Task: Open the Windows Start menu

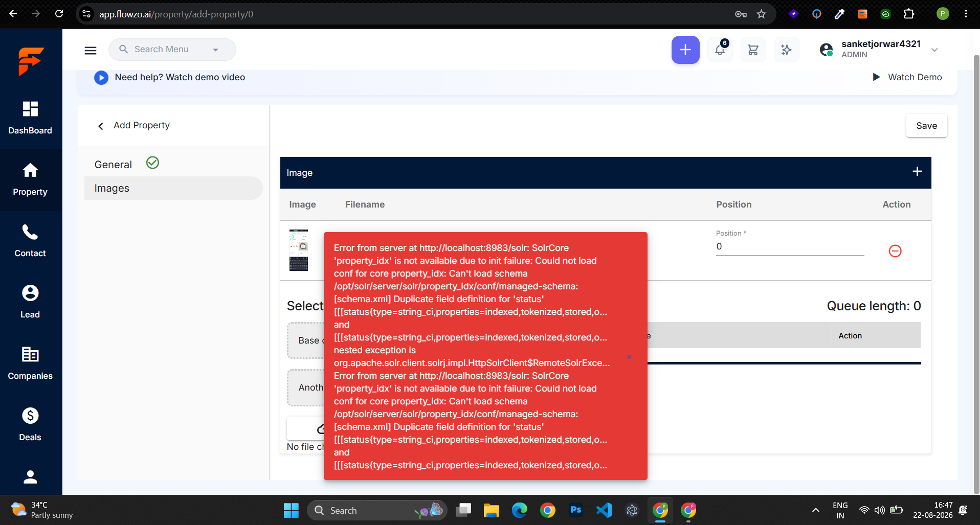Action: (x=291, y=510)
